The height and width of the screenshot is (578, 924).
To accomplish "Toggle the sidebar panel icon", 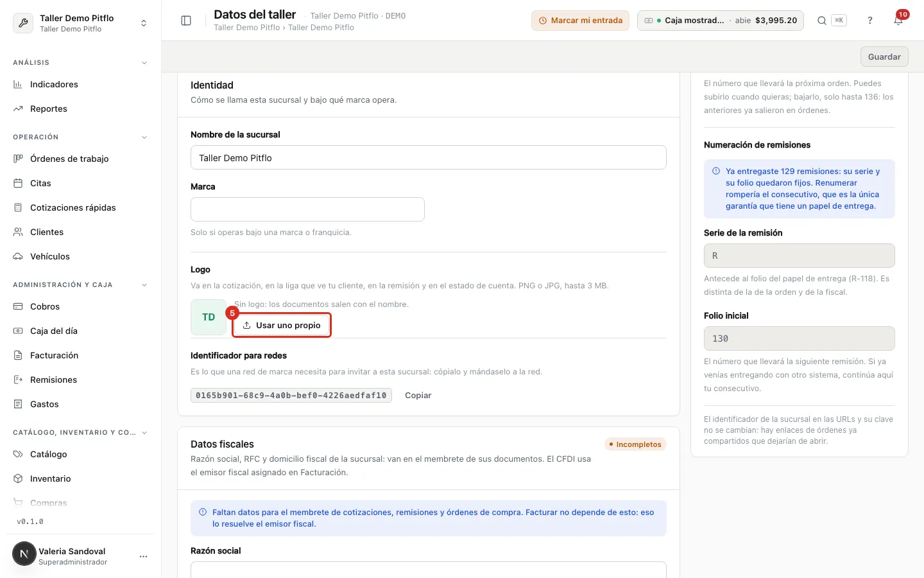I will [x=186, y=21].
